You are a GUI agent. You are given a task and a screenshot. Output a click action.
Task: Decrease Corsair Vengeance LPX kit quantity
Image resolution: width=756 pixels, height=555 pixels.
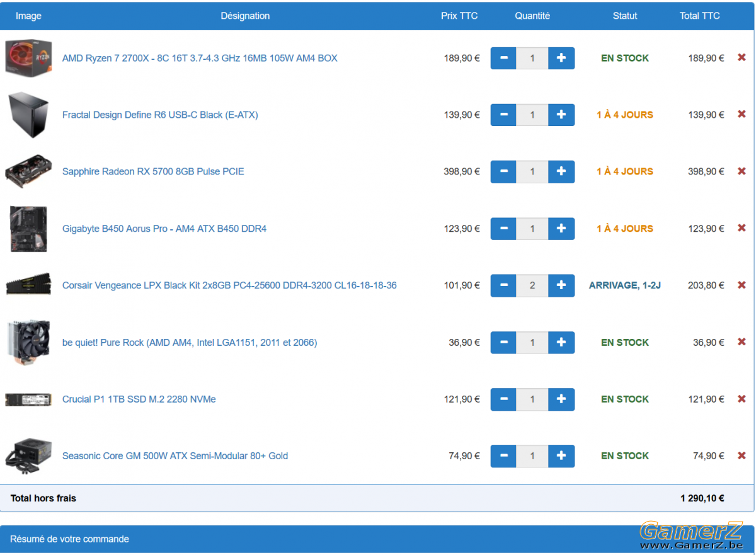click(x=503, y=285)
